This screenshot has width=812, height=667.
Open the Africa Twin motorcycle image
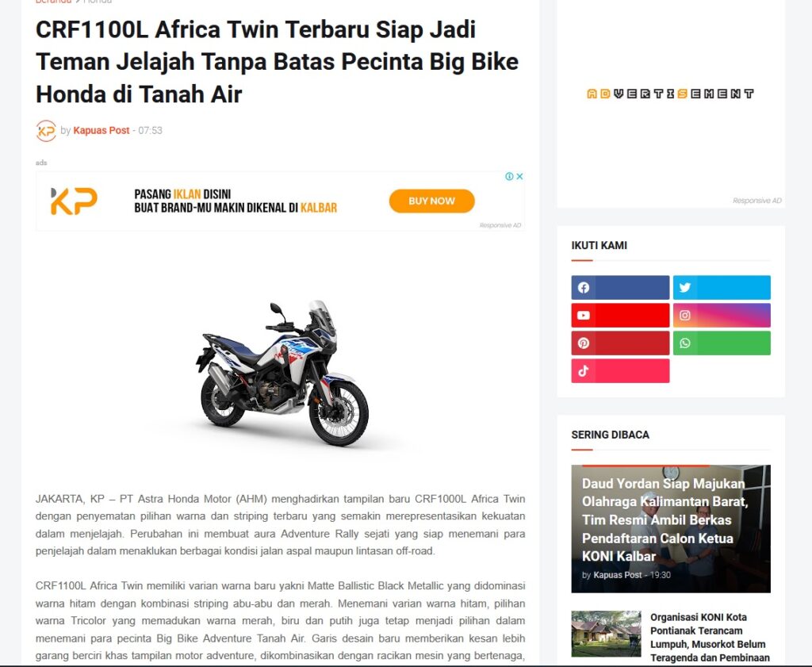click(282, 374)
